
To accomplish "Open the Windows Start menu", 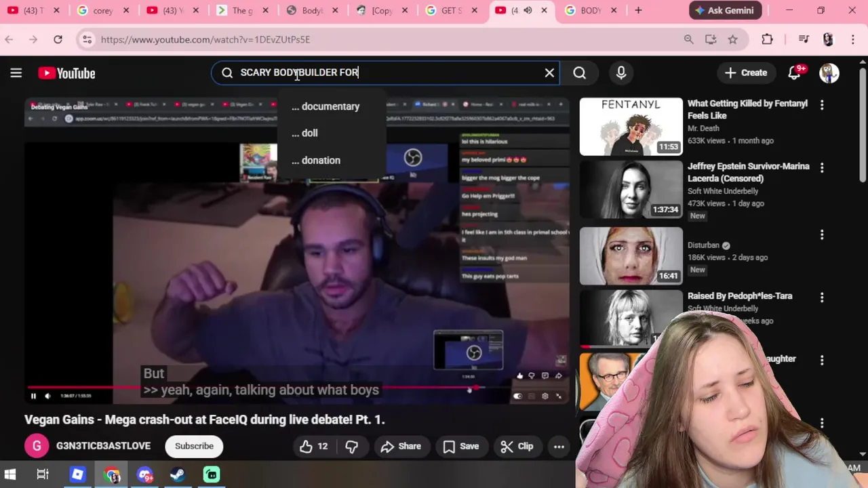I will (9, 474).
